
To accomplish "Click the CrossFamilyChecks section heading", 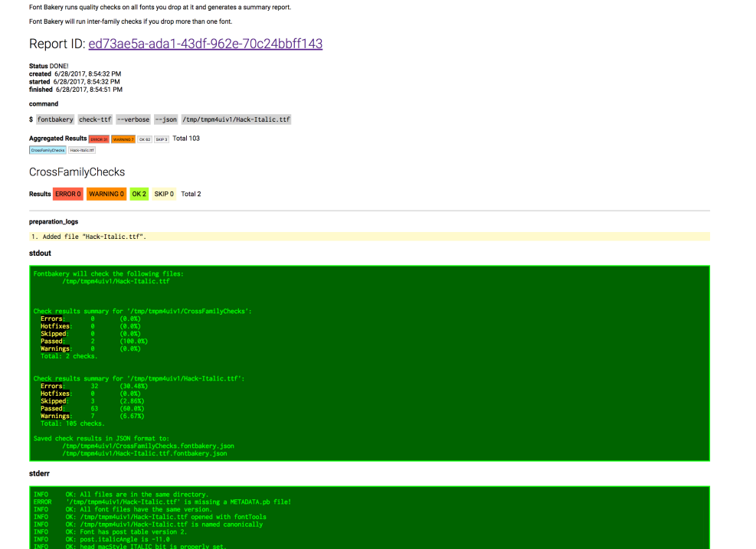I will pyautogui.click(x=77, y=172).
